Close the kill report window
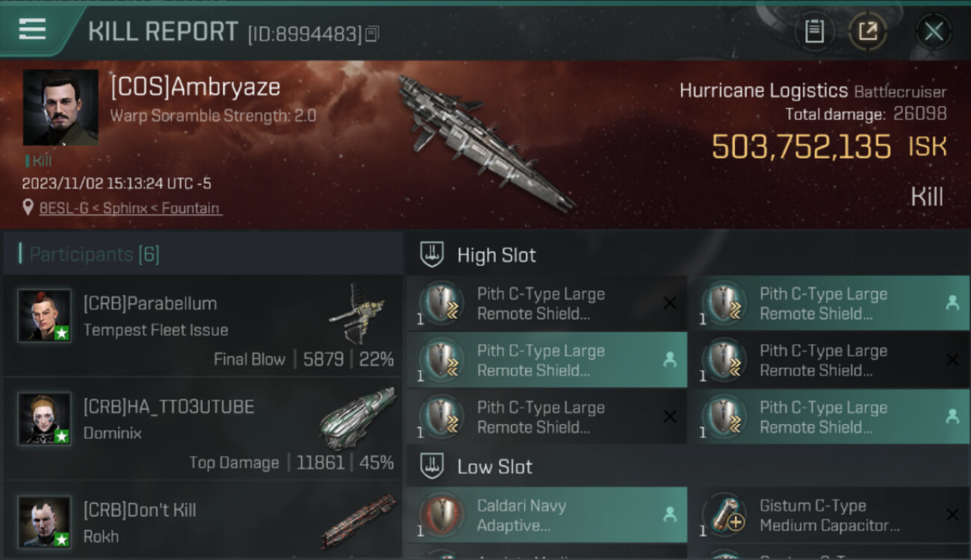 [x=934, y=31]
